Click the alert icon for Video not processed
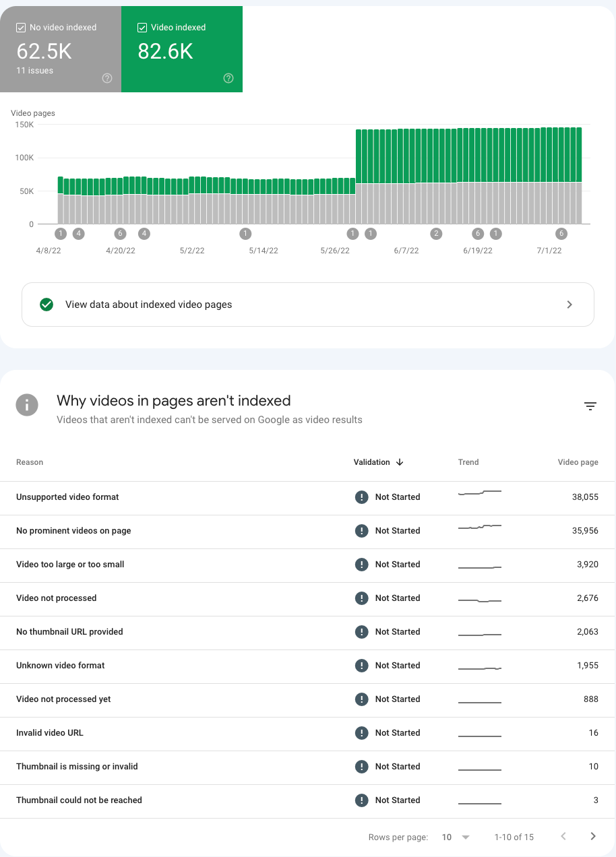This screenshot has width=616, height=857. [x=361, y=598]
